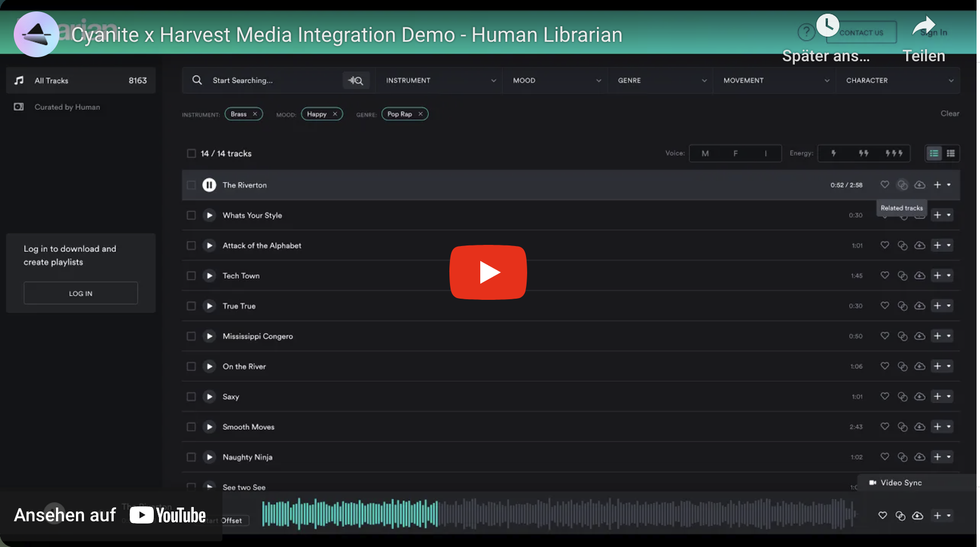Show related tracks for Naughty Ninja
The width and height of the screenshot is (980, 547).
point(902,457)
